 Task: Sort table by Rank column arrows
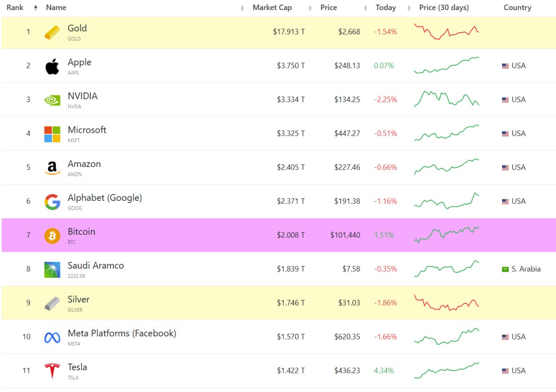coord(36,8)
